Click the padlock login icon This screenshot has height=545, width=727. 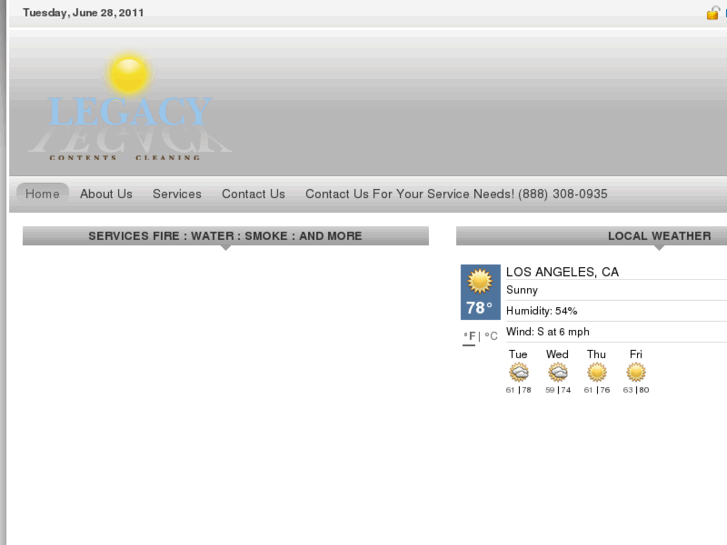click(713, 13)
